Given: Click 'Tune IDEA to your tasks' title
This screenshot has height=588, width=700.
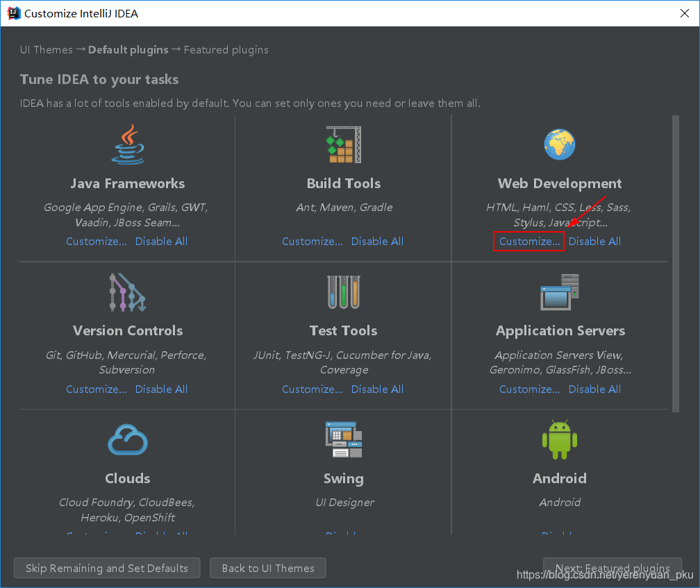Looking at the screenshot, I should click(99, 79).
